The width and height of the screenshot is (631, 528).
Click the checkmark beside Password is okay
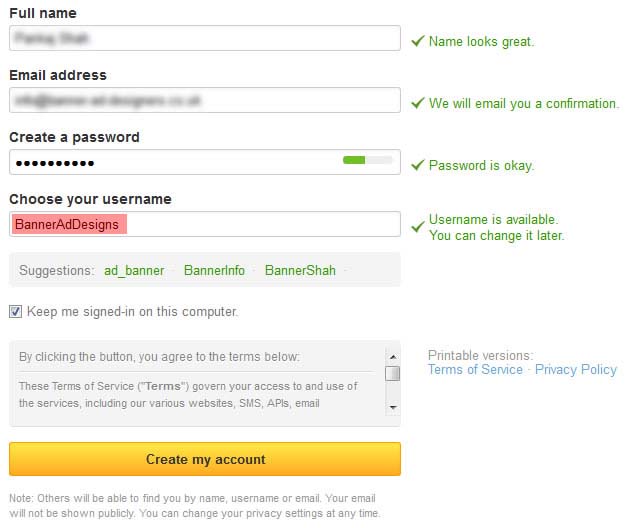(x=418, y=165)
